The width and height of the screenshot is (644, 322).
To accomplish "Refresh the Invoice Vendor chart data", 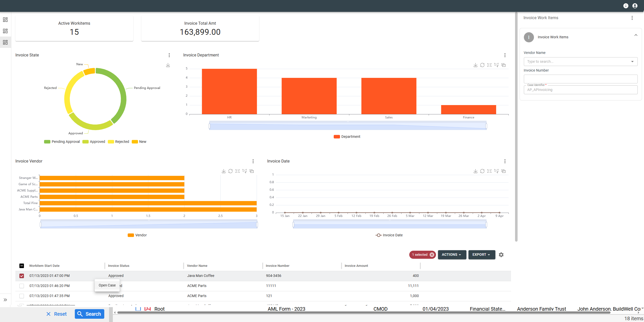I will (x=230, y=171).
